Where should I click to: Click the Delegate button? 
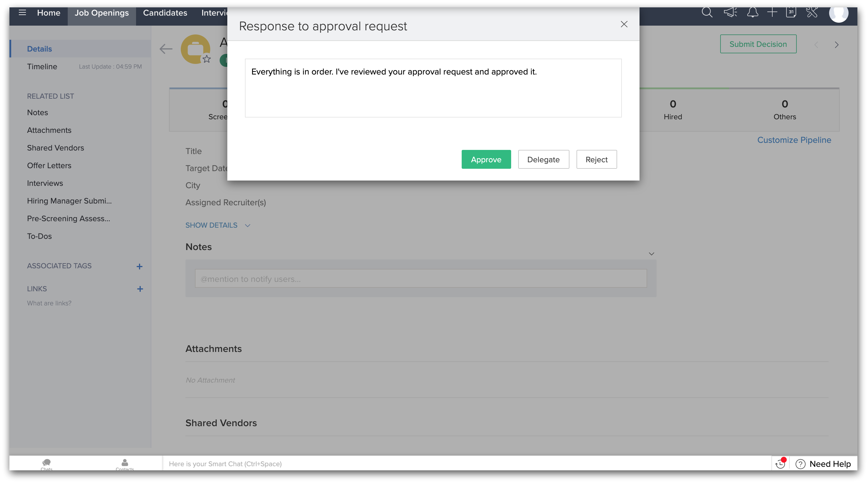pyautogui.click(x=543, y=159)
